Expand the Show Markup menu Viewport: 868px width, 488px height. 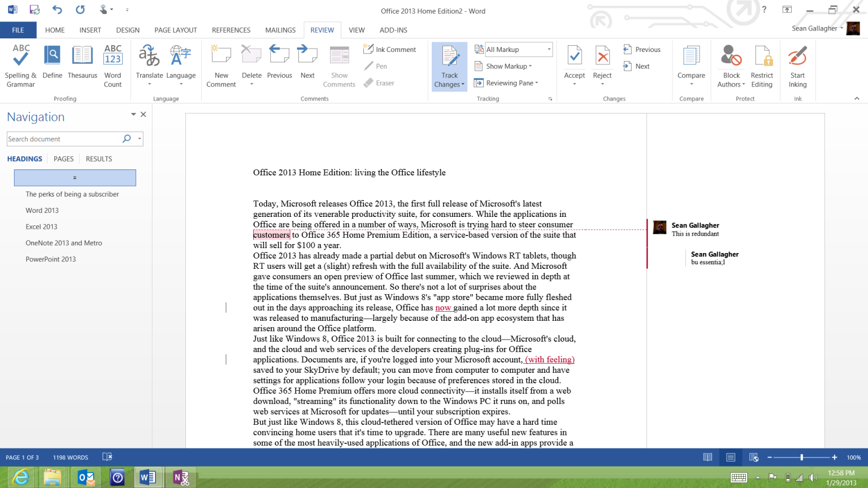[508, 66]
